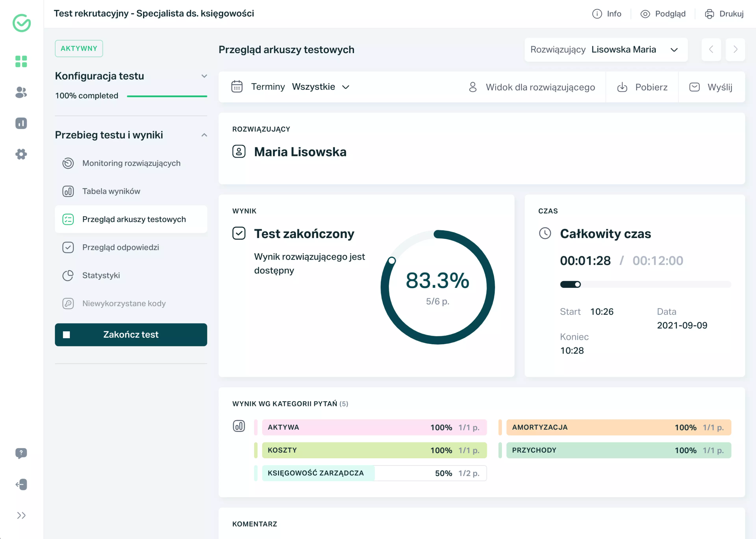
Task: Collapse Przebieg testu i wyniki chevron
Action: [x=204, y=135]
